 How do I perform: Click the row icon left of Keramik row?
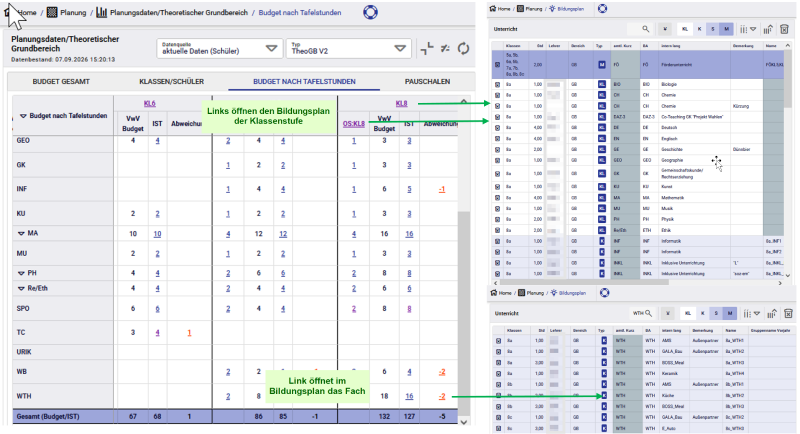point(498,374)
